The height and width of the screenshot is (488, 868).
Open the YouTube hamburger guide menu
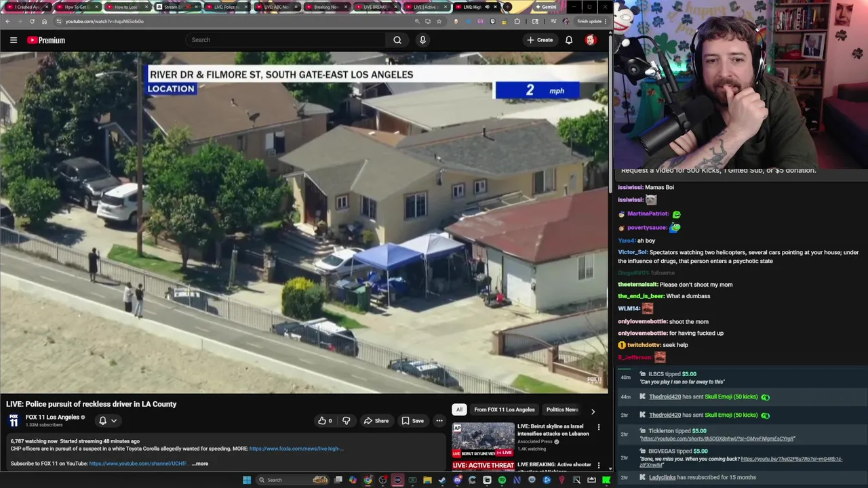pos(13,40)
